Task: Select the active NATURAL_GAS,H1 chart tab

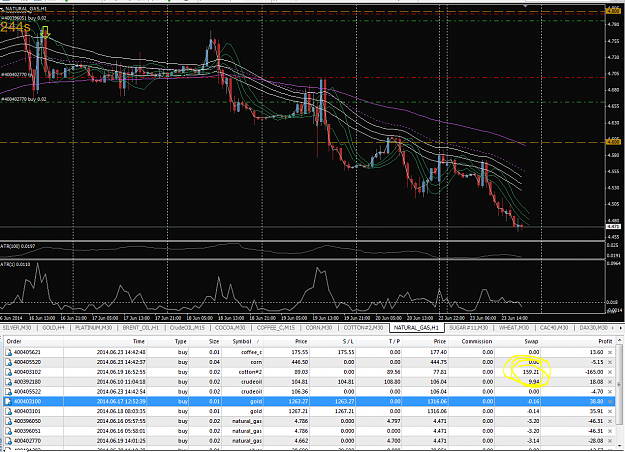Action: (x=416, y=328)
